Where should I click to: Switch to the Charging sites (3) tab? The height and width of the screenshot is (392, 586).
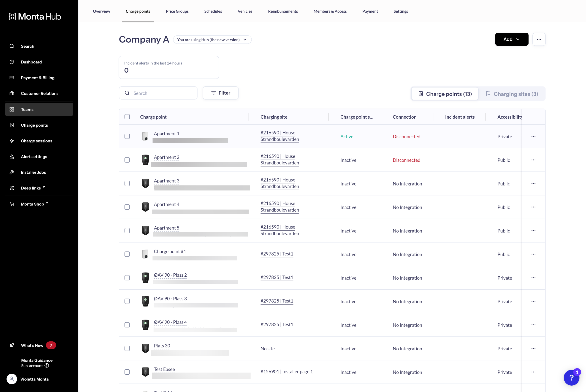[512, 94]
